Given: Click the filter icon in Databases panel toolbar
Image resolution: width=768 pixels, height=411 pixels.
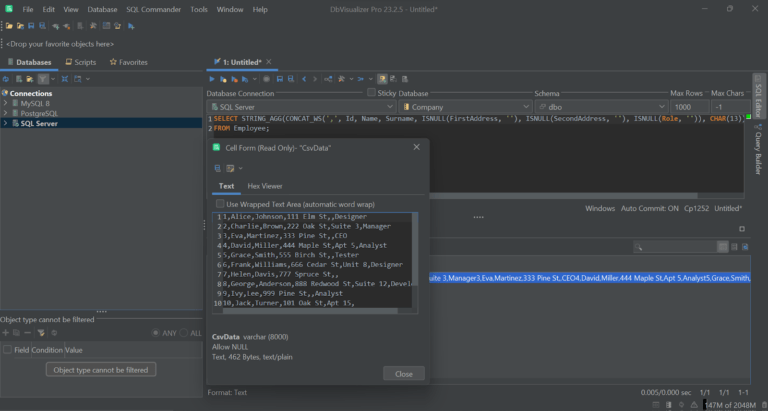Looking at the screenshot, I should 43,78.
